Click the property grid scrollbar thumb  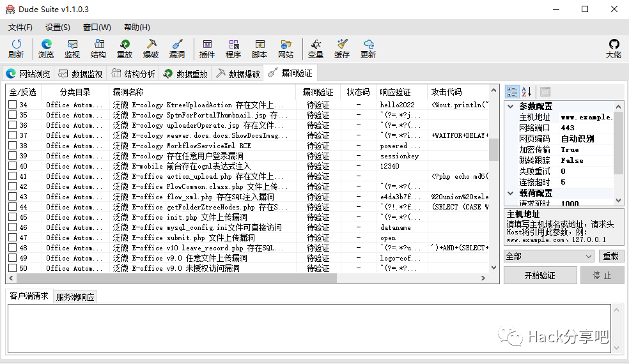click(618, 143)
